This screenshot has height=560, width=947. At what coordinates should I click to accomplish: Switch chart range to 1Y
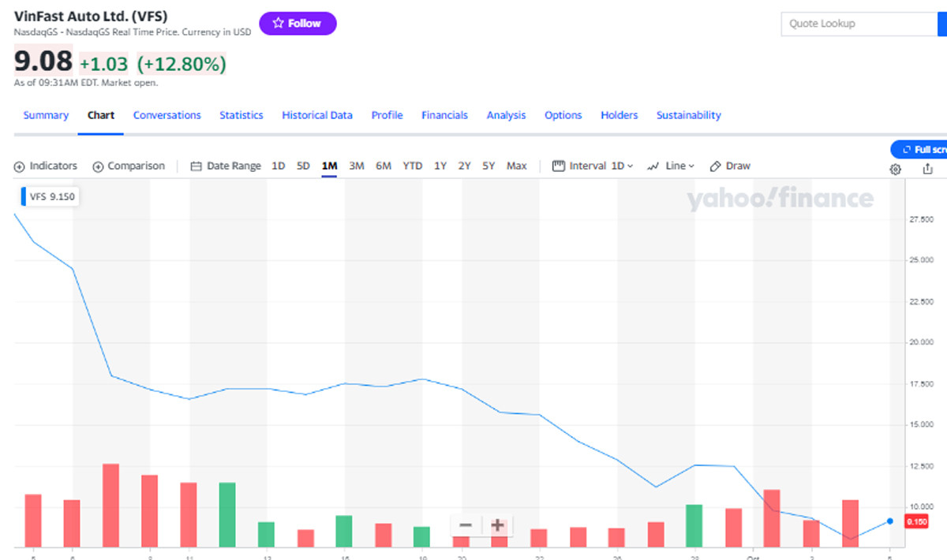tap(440, 166)
